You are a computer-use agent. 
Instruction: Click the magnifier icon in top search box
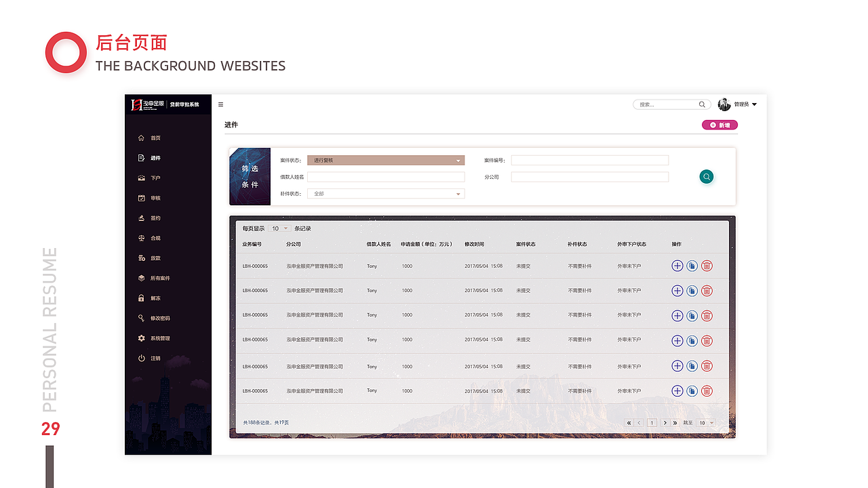[x=702, y=104]
